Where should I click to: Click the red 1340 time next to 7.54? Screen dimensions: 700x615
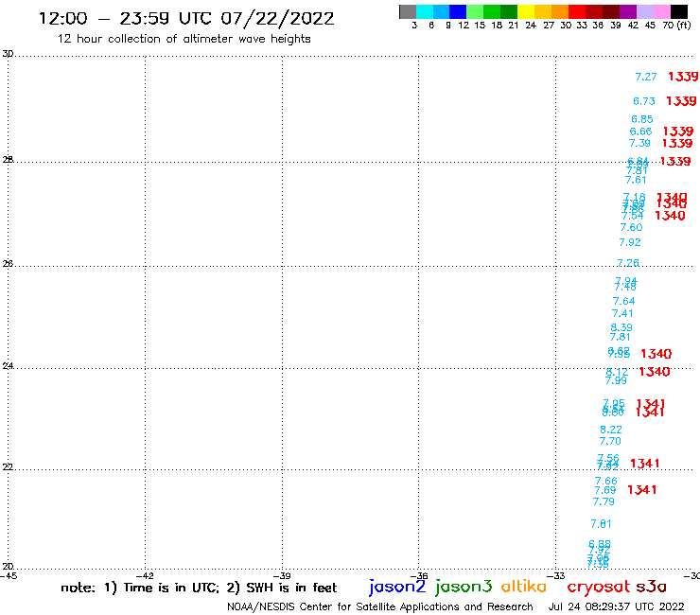(670, 216)
